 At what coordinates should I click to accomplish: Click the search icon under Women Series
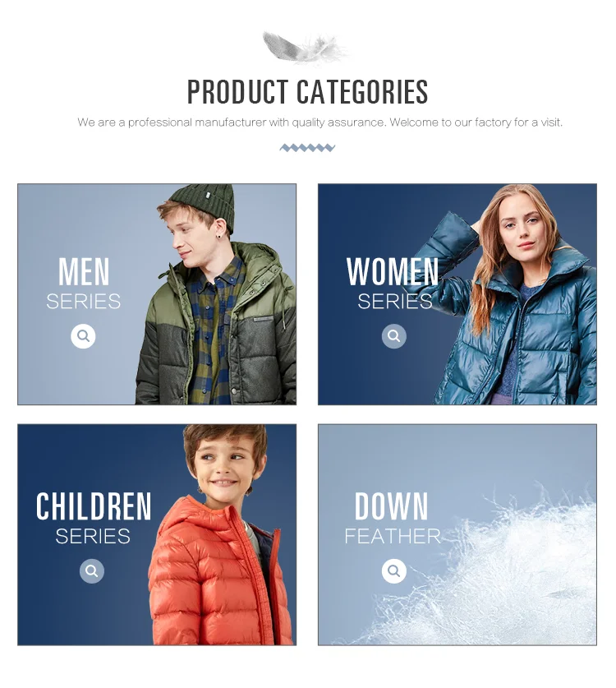pos(393,336)
